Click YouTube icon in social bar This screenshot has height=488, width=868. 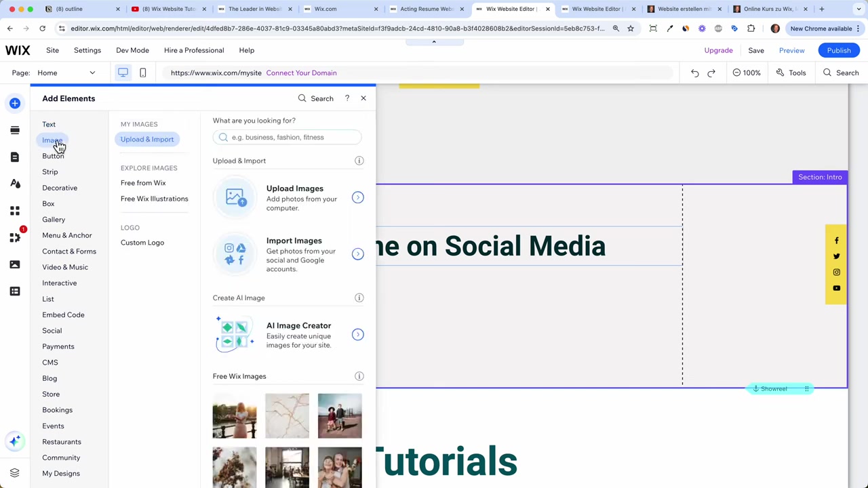click(836, 288)
